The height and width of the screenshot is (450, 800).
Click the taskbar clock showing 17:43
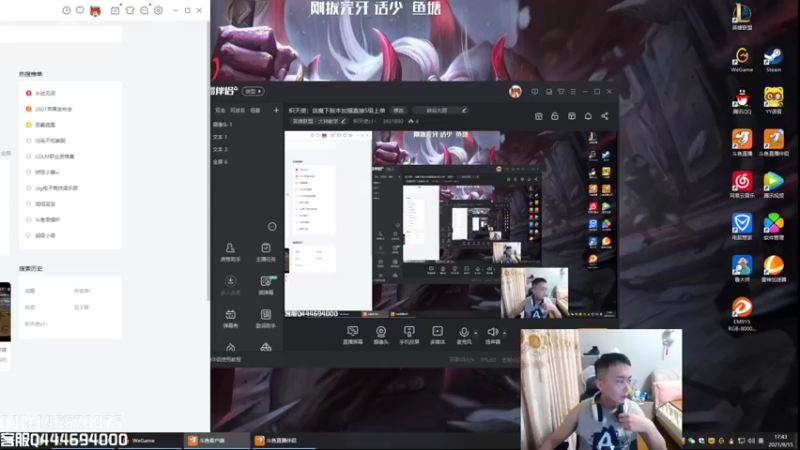(781, 440)
